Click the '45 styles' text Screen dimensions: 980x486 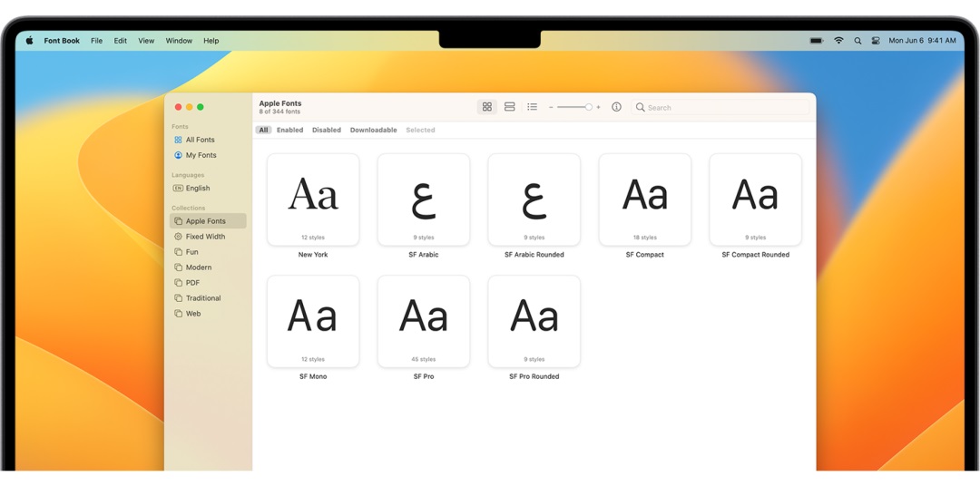point(424,359)
